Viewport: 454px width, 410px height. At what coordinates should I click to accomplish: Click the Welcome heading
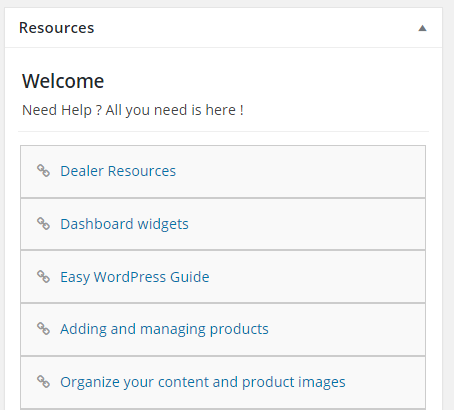pos(63,81)
